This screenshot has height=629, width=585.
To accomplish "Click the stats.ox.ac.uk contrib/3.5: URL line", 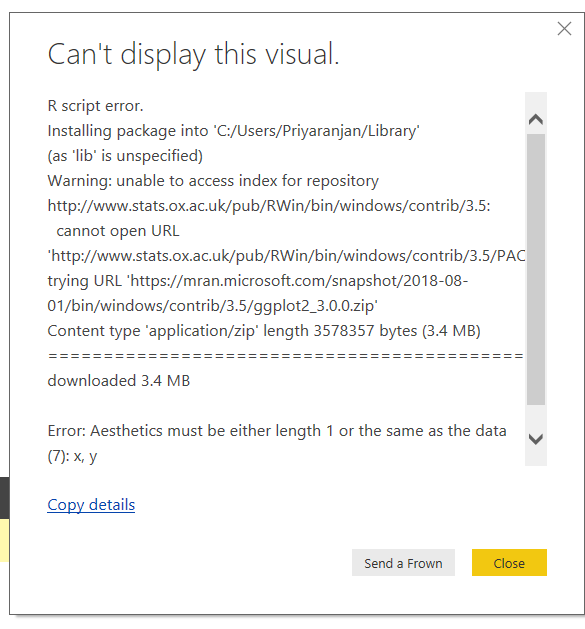I will point(269,206).
